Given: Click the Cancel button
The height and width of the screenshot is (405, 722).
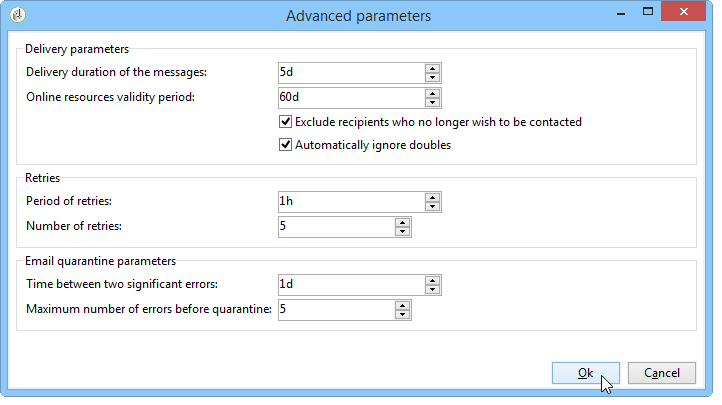Looking at the screenshot, I should 661,373.
